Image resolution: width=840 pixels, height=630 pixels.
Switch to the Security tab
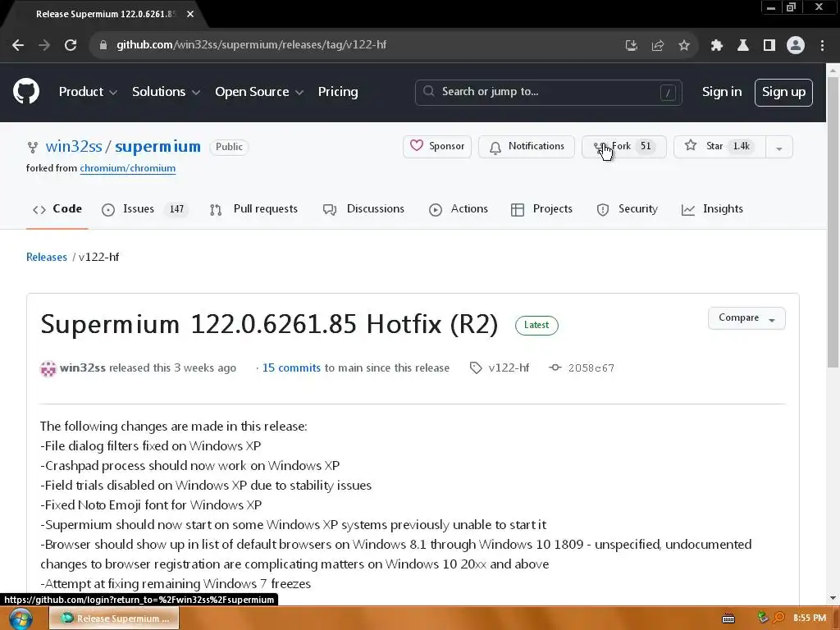click(x=628, y=209)
